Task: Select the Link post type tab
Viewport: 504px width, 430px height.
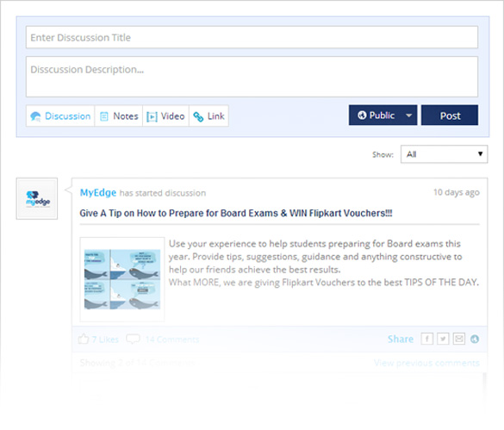Action: pos(208,115)
